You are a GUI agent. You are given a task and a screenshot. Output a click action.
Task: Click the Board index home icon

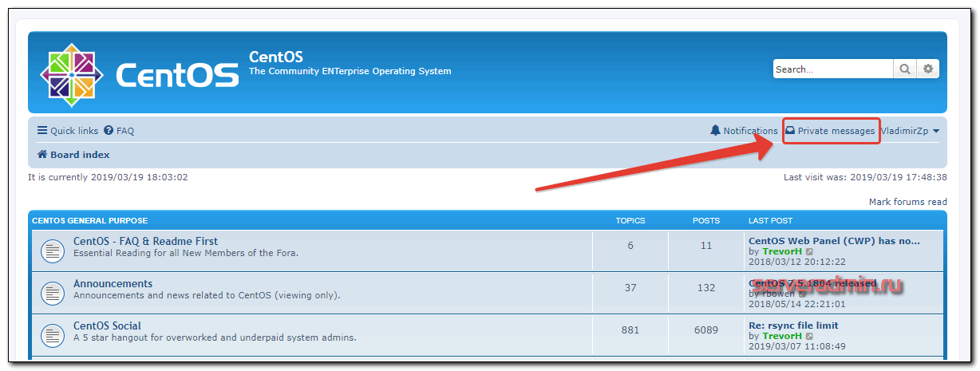pos(42,155)
